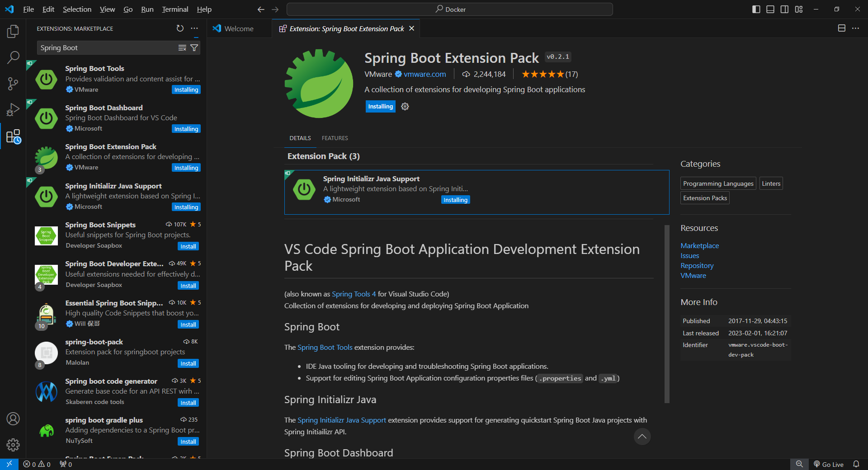Click the filter extensions funnel icon
Image resolution: width=868 pixels, height=470 pixels.
194,48
